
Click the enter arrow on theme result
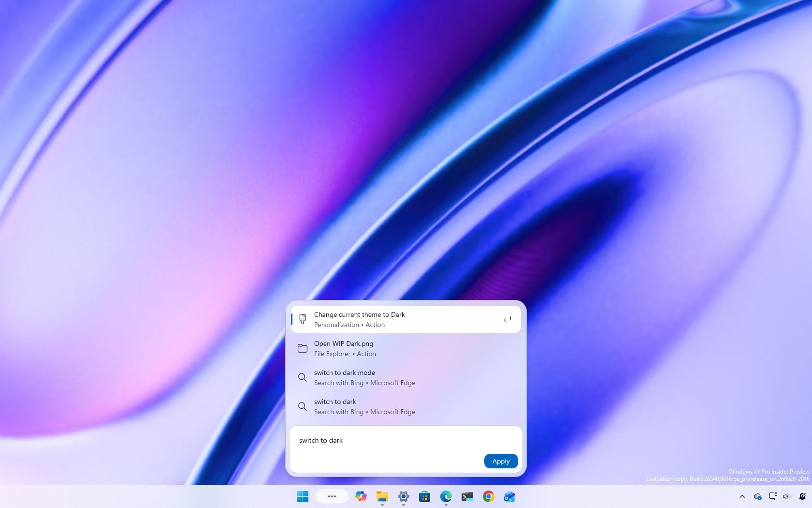pyautogui.click(x=507, y=319)
